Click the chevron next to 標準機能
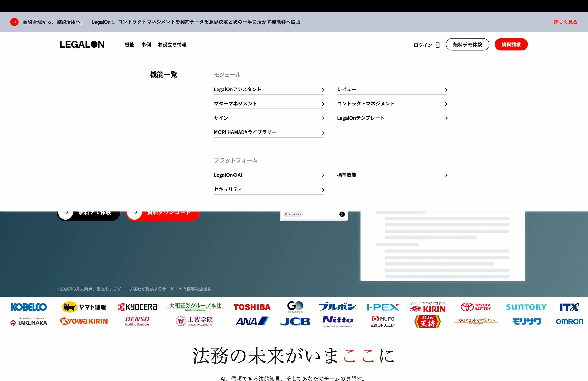The height and width of the screenshot is (381, 588). tap(446, 175)
